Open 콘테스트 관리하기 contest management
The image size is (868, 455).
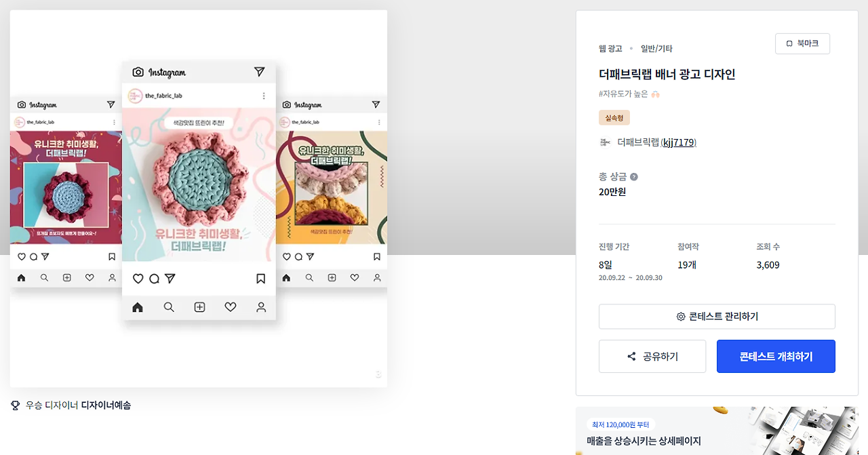coord(717,317)
